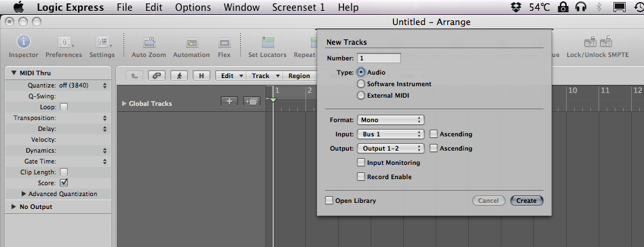Click the duplicate track button
The height and width of the screenshot is (247, 644).
251,101
